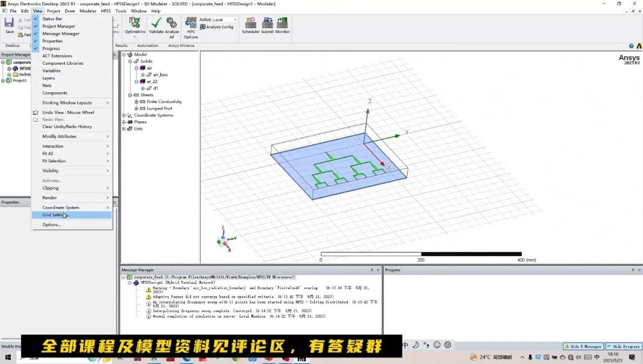Toggle Progress panel visibility
Viewport: 643px width, 364px height.
[x=72, y=49]
